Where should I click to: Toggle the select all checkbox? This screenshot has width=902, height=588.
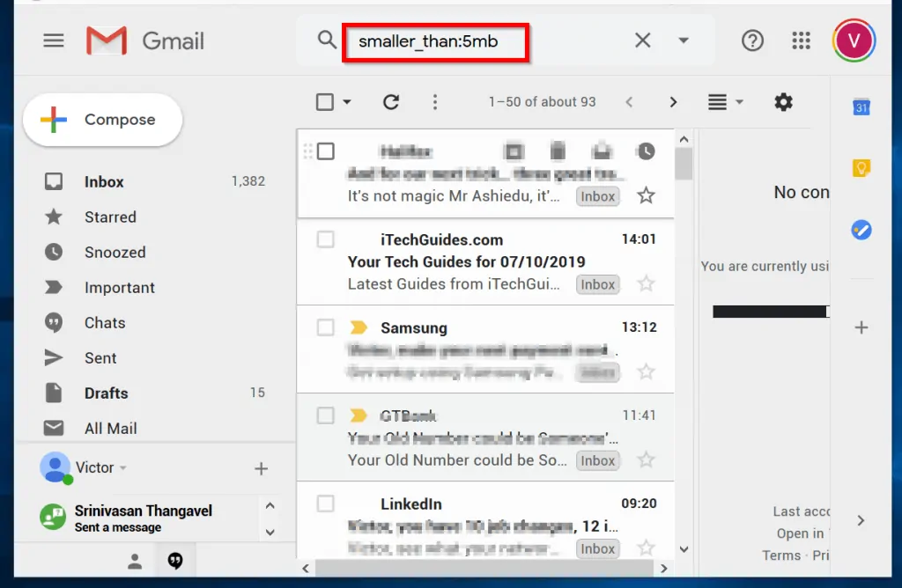coord(325,102)
